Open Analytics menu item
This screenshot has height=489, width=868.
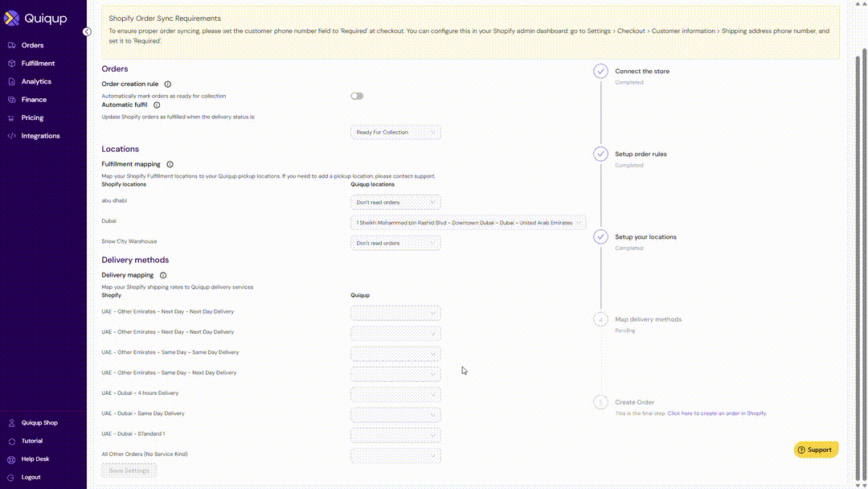tap(36, 81)
